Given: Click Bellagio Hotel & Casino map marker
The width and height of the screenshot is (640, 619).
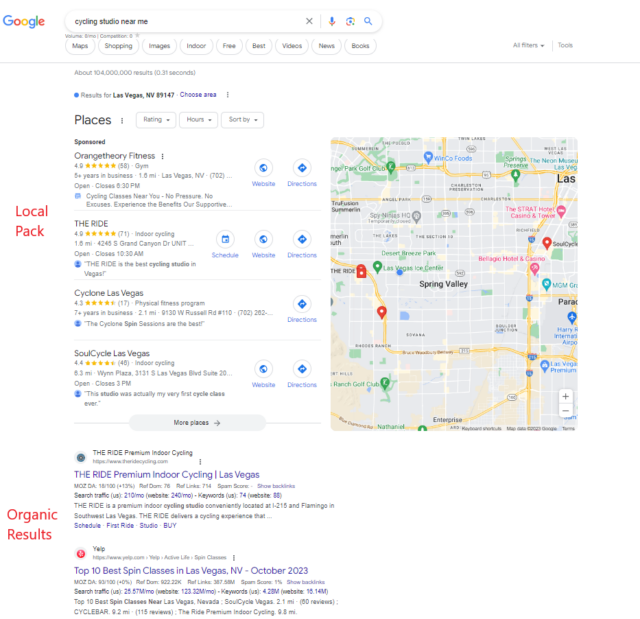Looking at the screenshot, I should tap(534, 268).
